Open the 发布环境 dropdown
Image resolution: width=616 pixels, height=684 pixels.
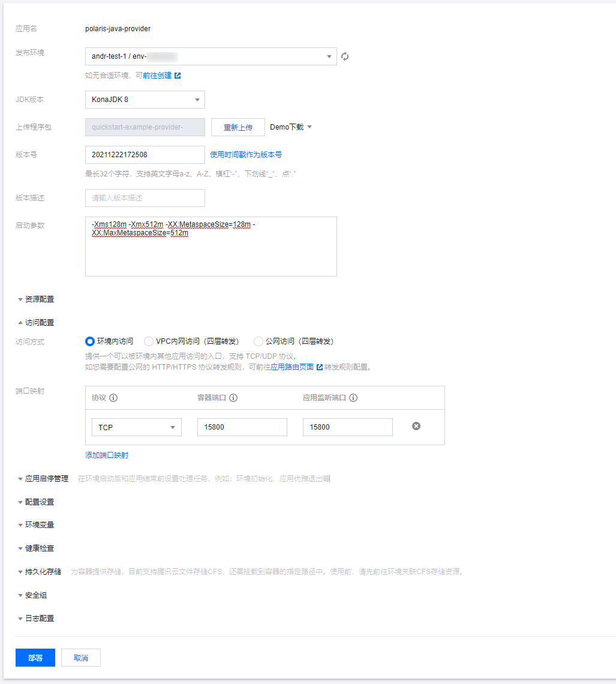pyautogui.click(x=211, y=56)
